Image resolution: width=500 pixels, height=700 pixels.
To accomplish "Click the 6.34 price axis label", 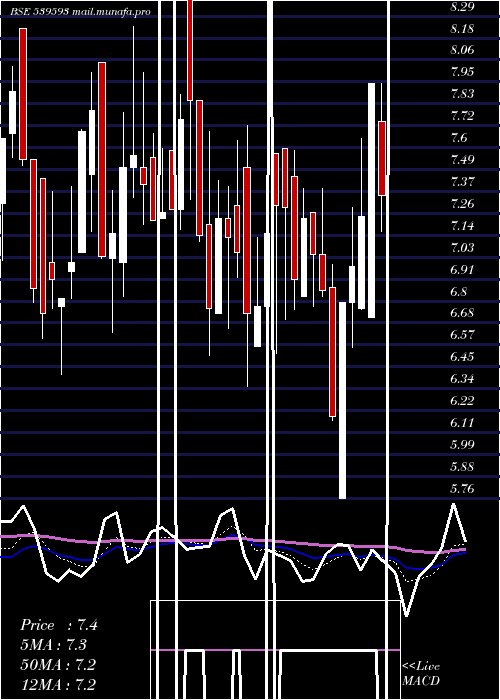I will pos(462,379).
